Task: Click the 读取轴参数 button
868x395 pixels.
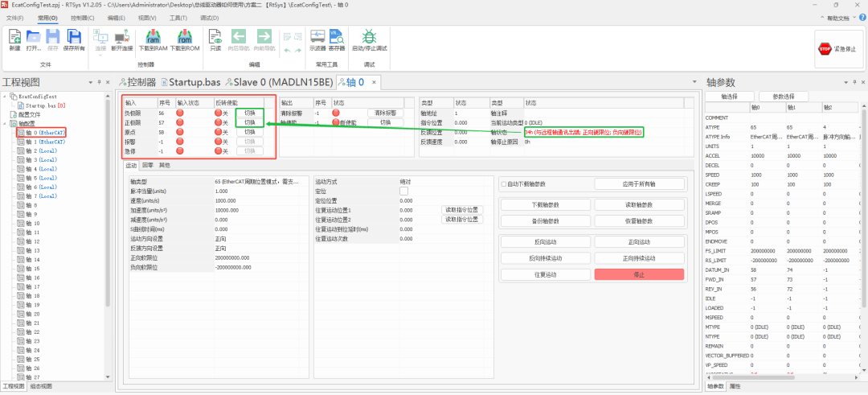Action: point(640,204)
